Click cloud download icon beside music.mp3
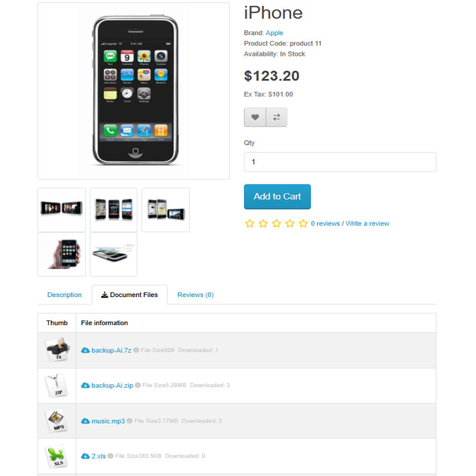 (x=85, y=421)
